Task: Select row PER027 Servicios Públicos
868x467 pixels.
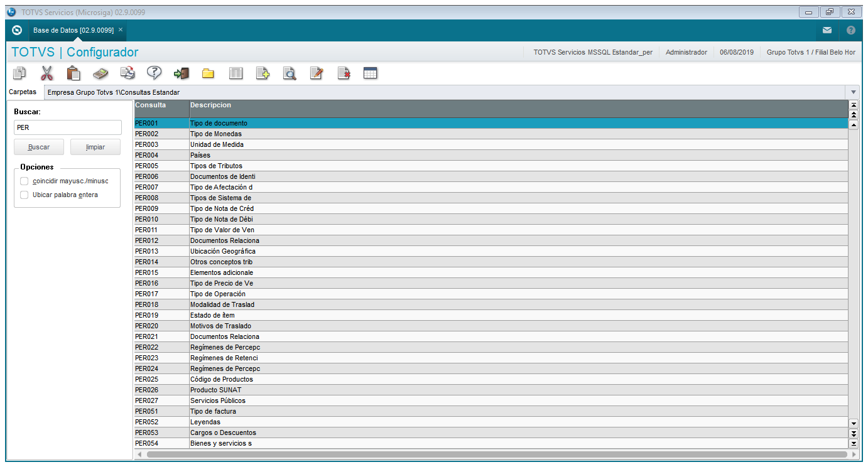Action: pyautogui.click(x=491, y=400)
